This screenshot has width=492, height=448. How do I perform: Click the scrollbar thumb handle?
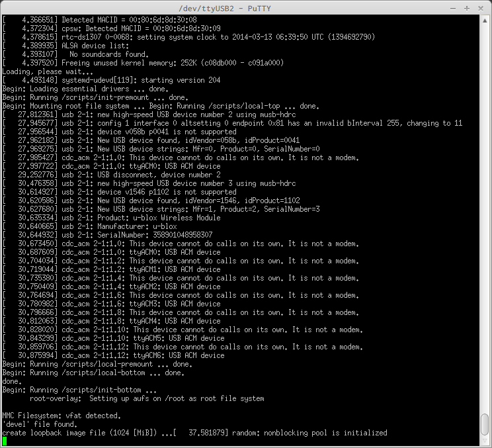[485, 424]
